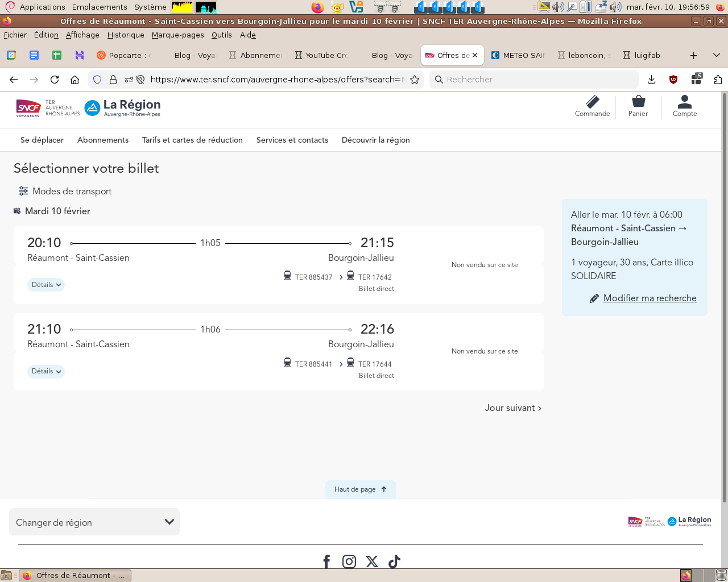Click the Modifier ma recherche link
Viewport: 728px width, 582px height.
click(650, 298)
